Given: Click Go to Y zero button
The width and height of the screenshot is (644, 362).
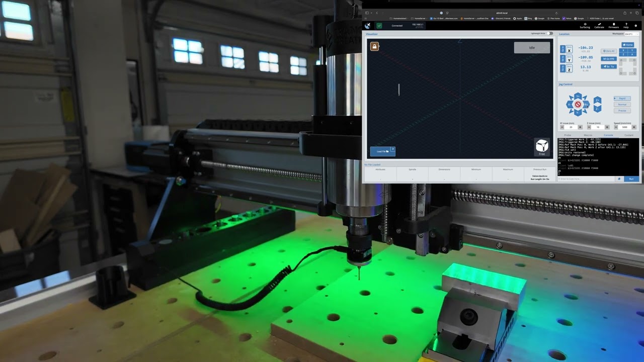Looking at the screenshot, I should (x=562, y=58).
